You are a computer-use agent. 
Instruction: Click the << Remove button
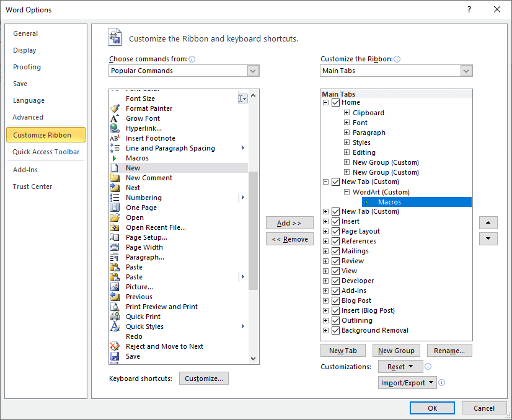point(289,239)
